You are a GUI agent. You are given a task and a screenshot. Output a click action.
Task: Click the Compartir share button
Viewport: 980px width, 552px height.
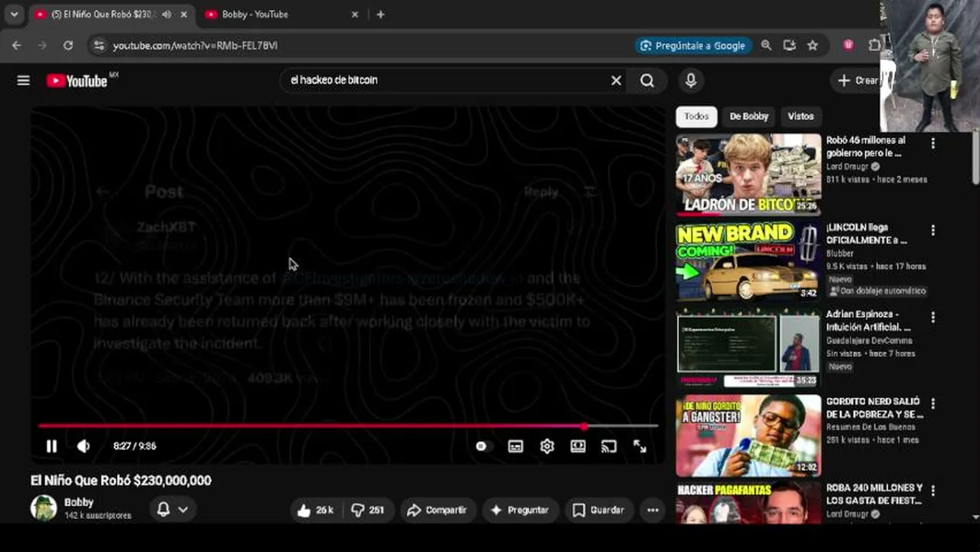tap(436, 510)
